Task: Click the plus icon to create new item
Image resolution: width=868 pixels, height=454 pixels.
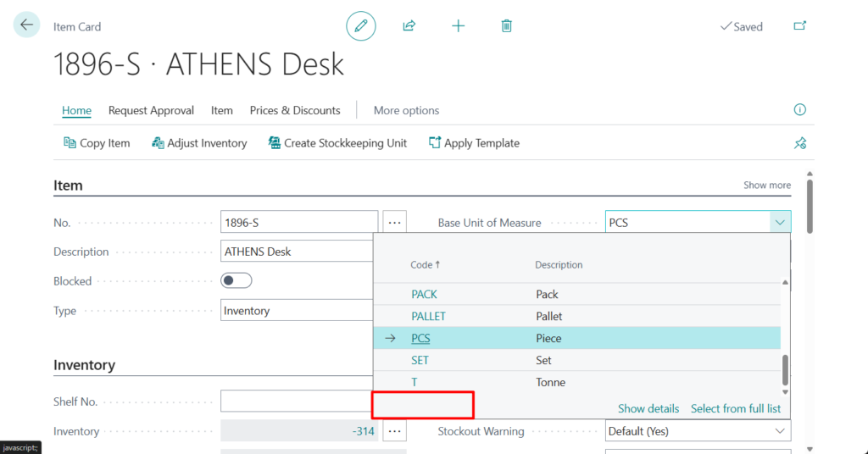Action: [458, 26]
